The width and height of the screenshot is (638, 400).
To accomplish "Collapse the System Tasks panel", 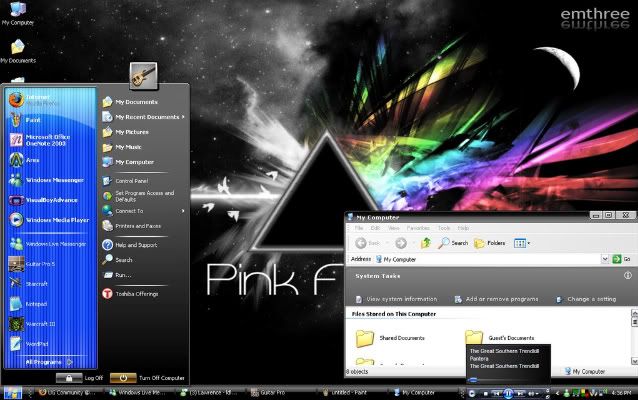I will [x=628, y=275].
